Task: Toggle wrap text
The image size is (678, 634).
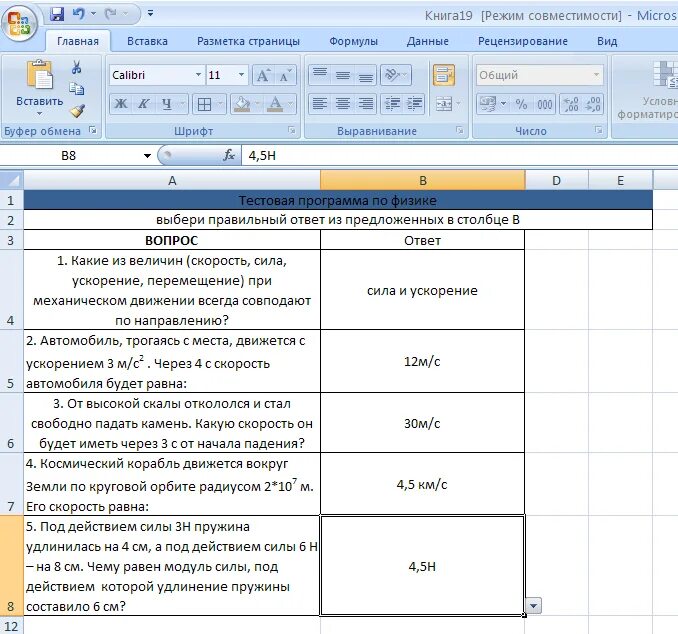Action: click(444, 75)
